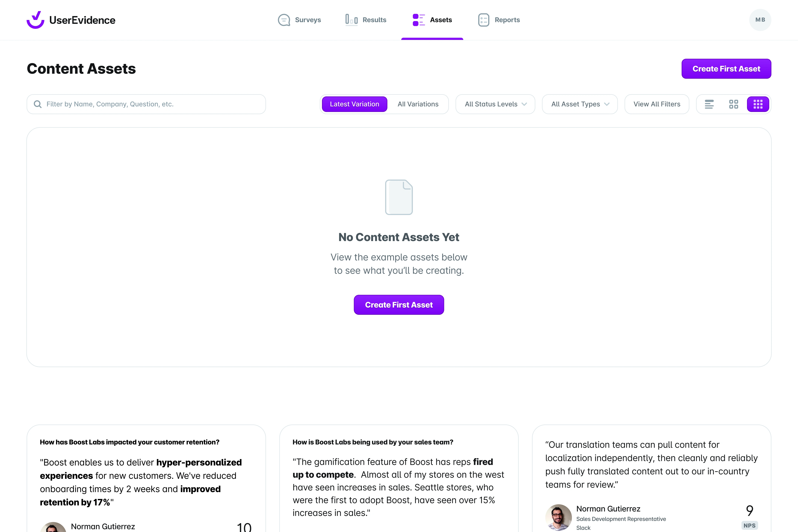
Task: Click the Results navigation icon
Action: coord(351,20)
